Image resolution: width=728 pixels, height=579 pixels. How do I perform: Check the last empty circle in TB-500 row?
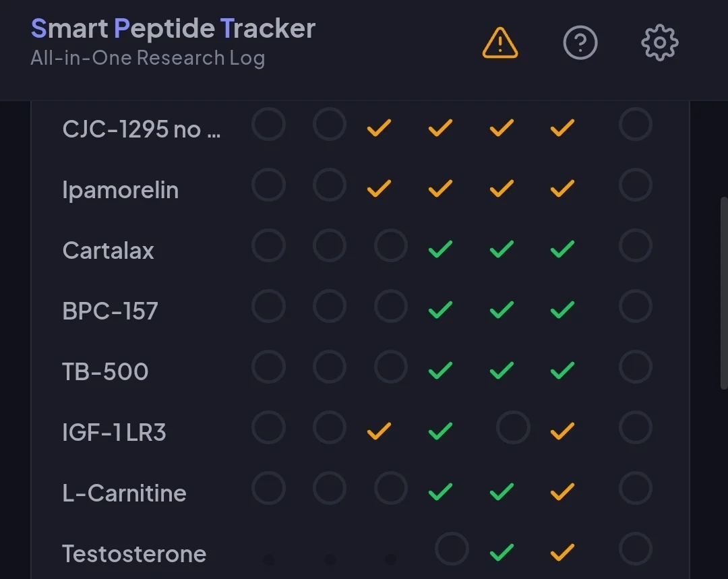(x=635, y=368)
